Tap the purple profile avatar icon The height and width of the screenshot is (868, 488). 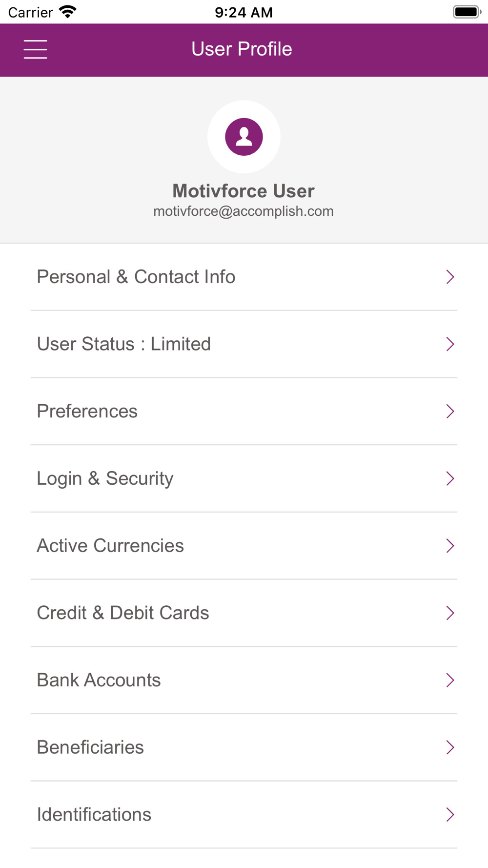coord(244,137)
